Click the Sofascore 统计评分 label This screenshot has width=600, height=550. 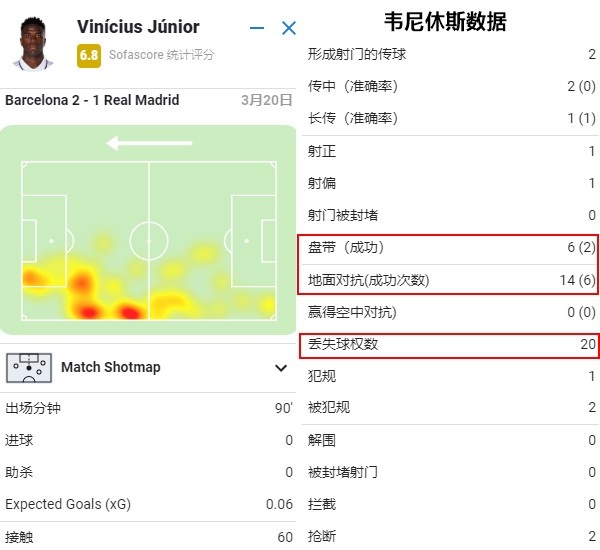point(161,55)
